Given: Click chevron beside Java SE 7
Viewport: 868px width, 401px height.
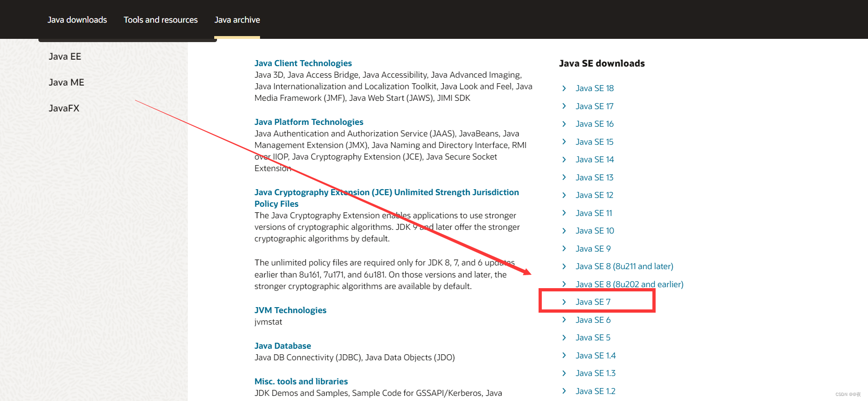Looking at the screenshot, I should click(564, 302).
